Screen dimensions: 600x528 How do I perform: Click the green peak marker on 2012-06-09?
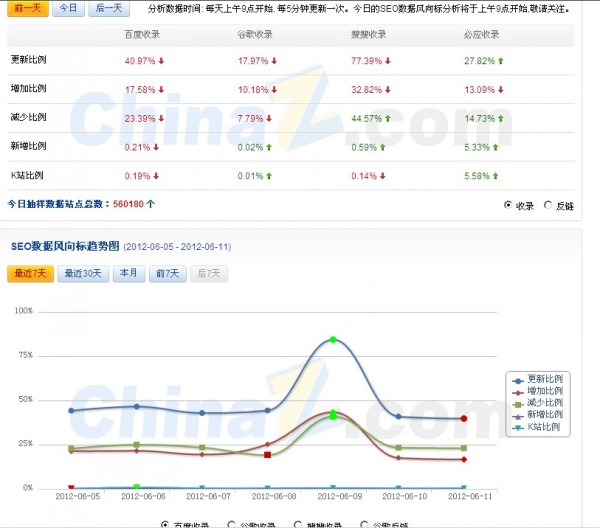pos(333,340)
